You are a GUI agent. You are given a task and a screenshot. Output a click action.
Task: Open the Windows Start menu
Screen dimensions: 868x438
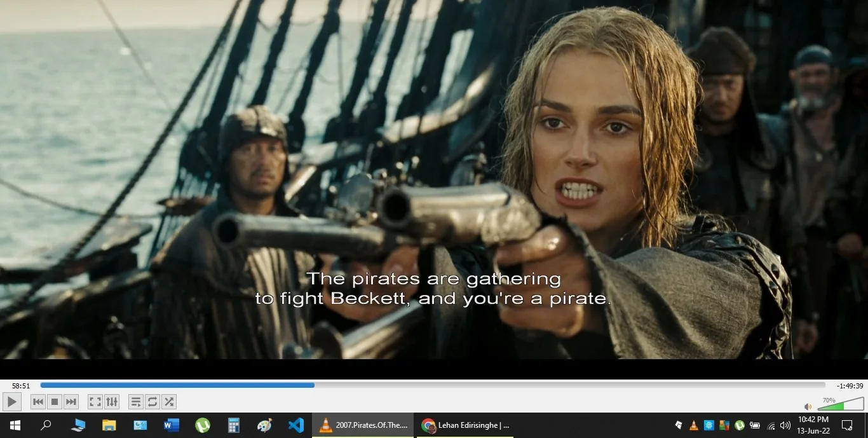pyautogui.click(x=15, y=425)
